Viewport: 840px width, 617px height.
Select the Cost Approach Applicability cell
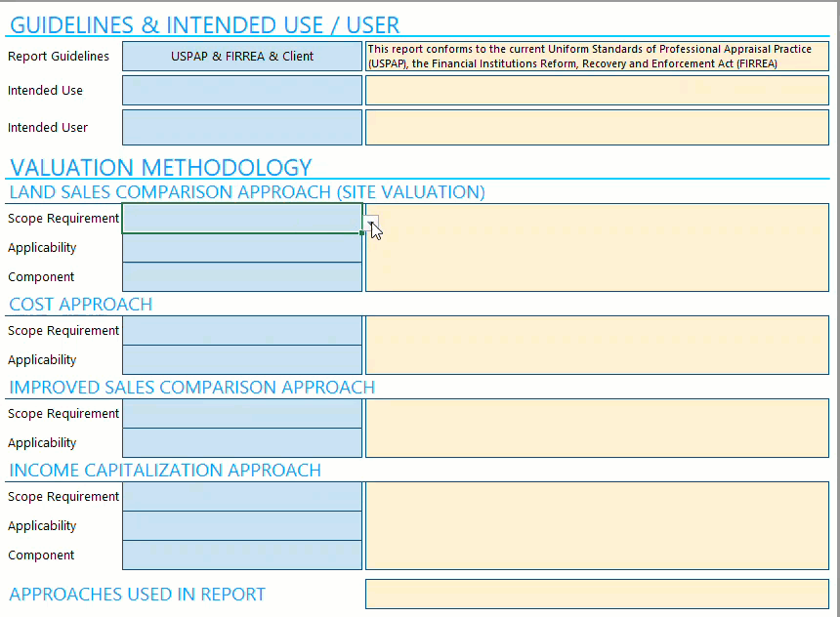242,360
